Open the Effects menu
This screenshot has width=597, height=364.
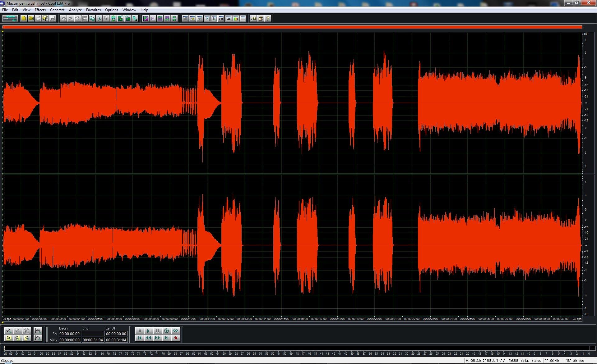tap(40, 10)
